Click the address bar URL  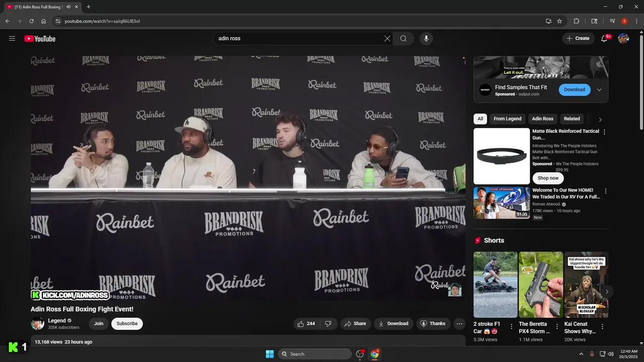[102, 21]
